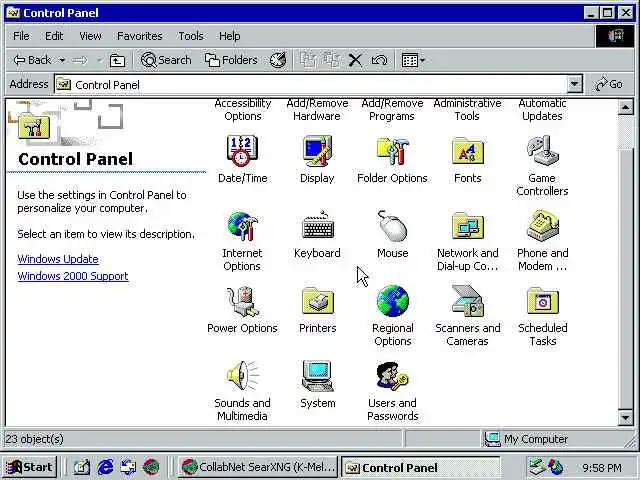Open the Help menu
640x480 pixels.
[x=229, y=36]
